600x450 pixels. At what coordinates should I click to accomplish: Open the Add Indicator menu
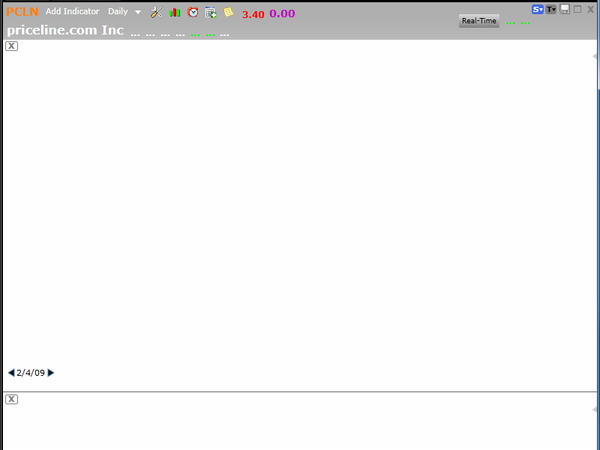coord(72,11)
